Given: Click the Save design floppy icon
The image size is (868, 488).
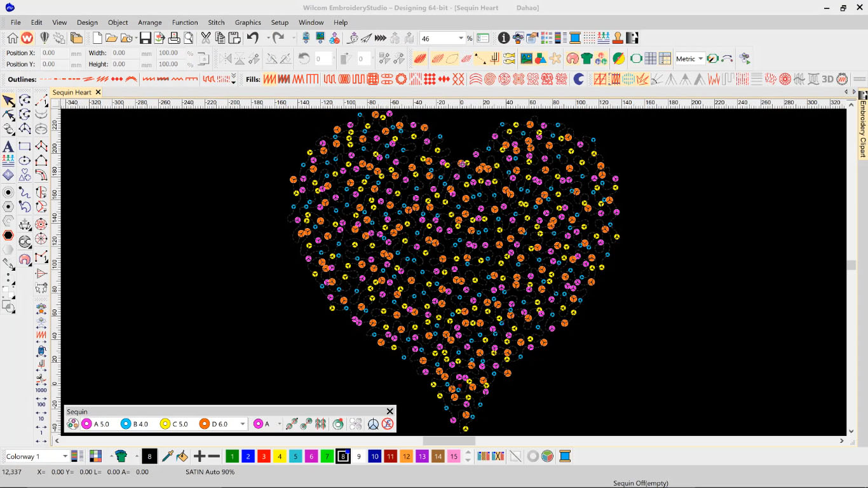Looking at the screenshot, I should click(146, 38).
